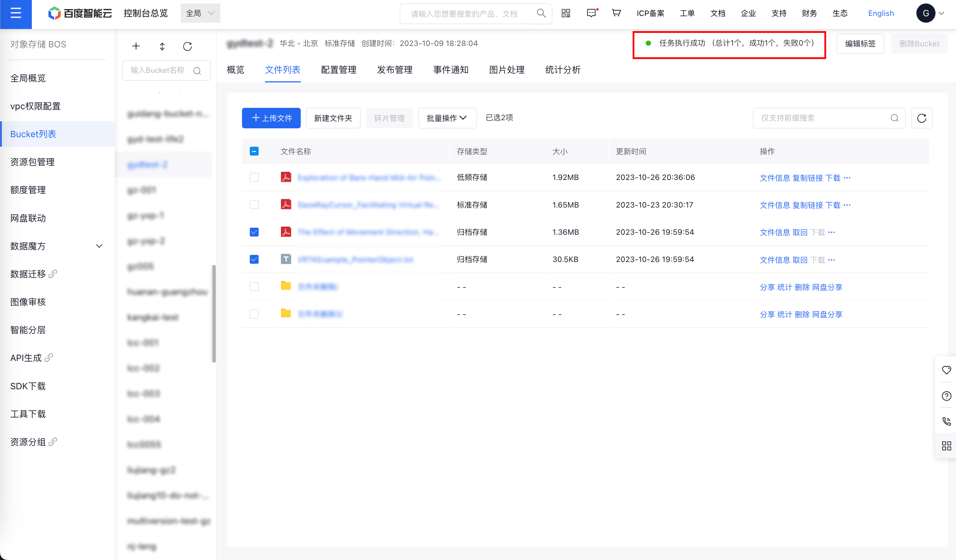Open the 批量操作 dropdown
This screenshot has height=560, width=956.
(447, 118)
